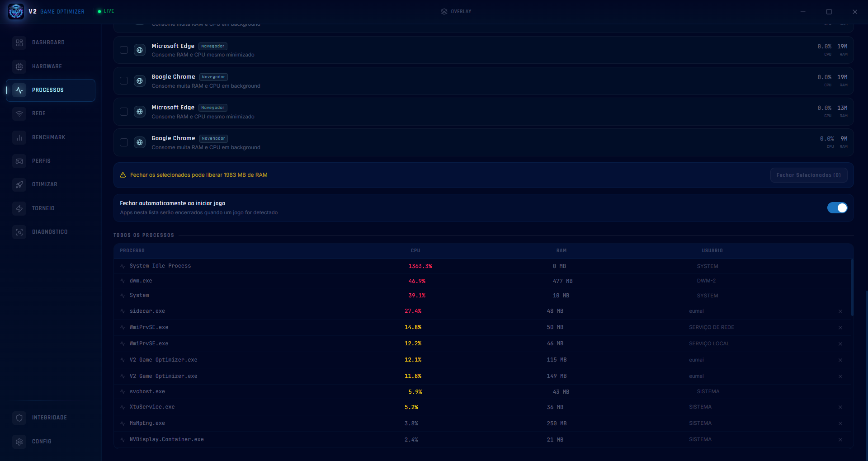Sort by the CPU column header
Viewport: 868px width, 461px height.
pyautogui.click(x=415, y=251)
